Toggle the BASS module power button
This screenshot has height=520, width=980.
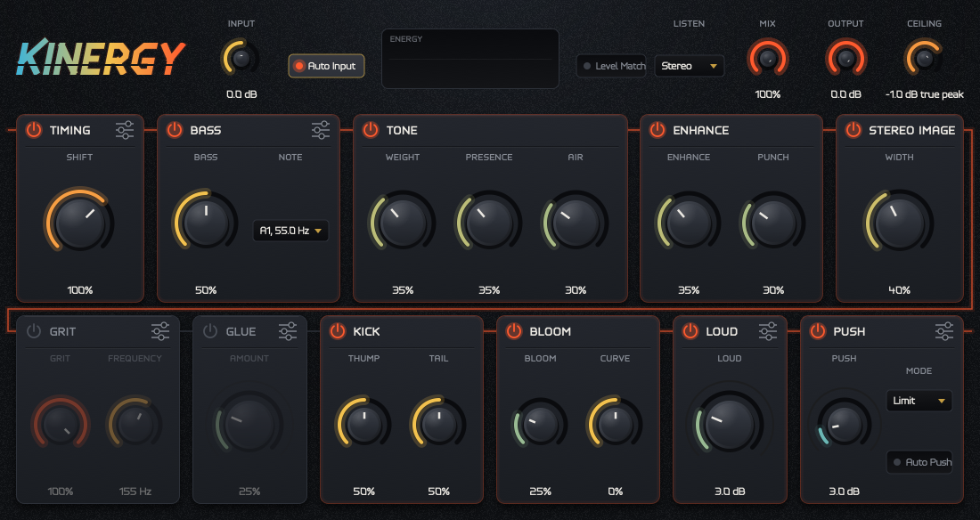[175, 130]
